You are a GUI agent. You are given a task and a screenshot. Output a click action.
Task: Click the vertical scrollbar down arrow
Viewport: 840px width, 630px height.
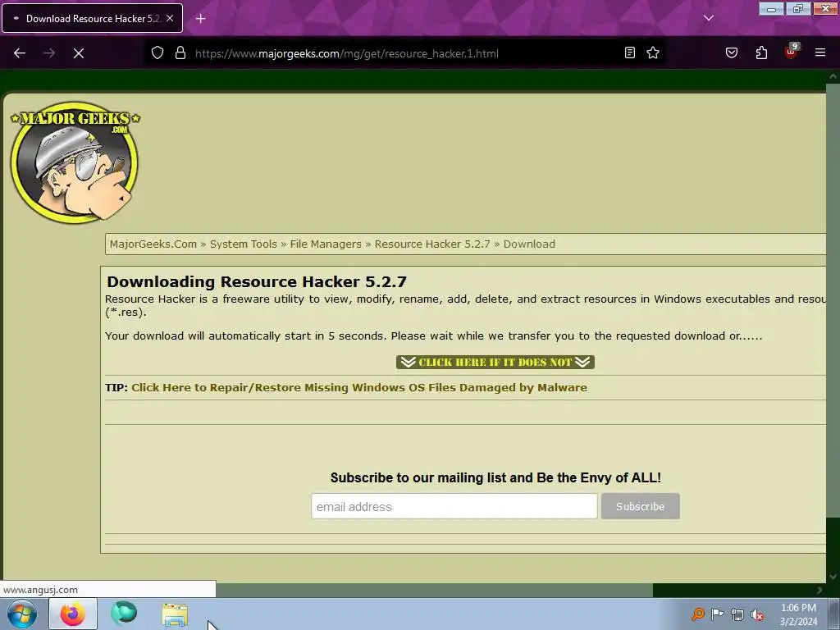[833, 577]
